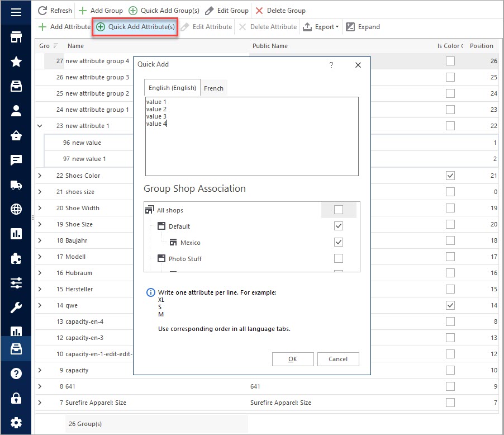Uncheck the Mexico shop checkbox
The image size is (504, 435).
(x=338, y=243)
